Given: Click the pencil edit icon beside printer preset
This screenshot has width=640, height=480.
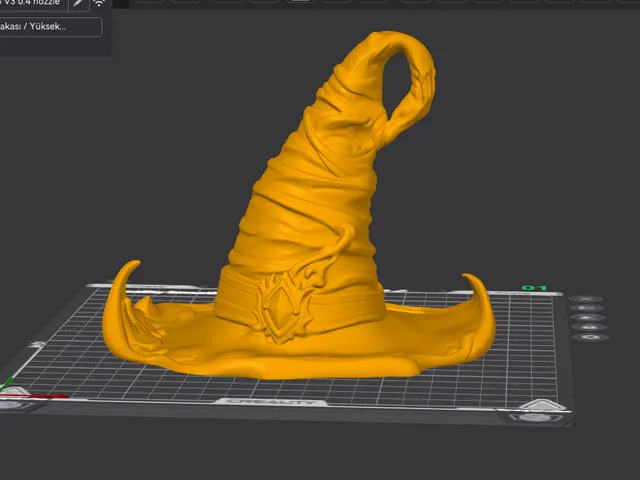Looking at the screenshot, I should click(x=79, y=4).
